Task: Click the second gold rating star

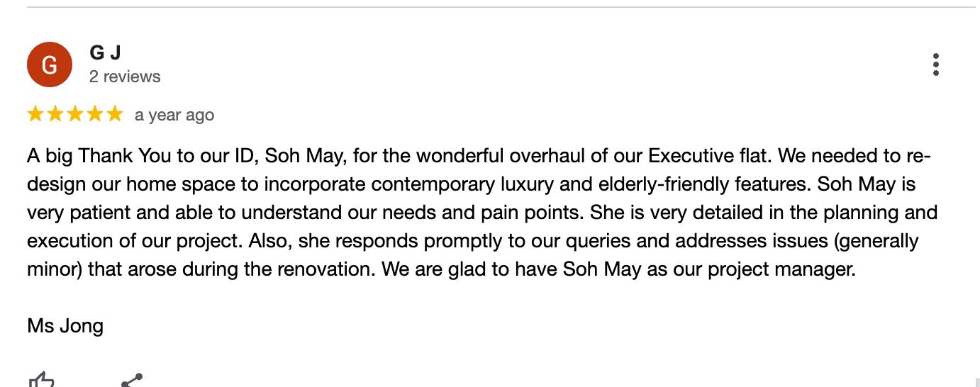Action: click(x=55, y=114)
